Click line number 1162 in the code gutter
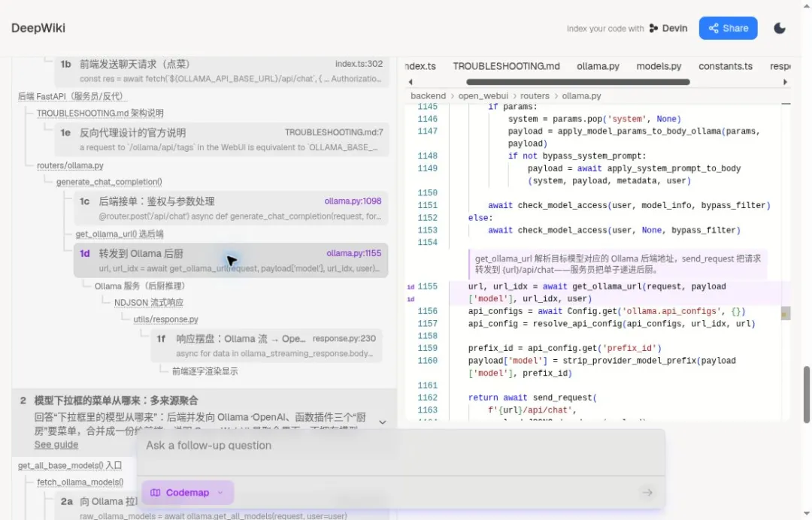This screenshot has height=520, width=812. click(x=427, y=398)
